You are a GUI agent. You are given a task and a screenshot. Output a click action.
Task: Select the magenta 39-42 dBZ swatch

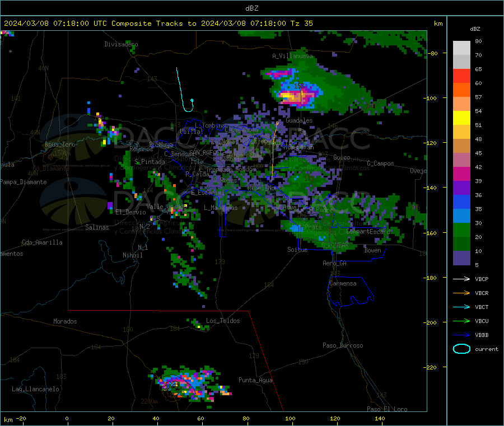tap(461, 174)
